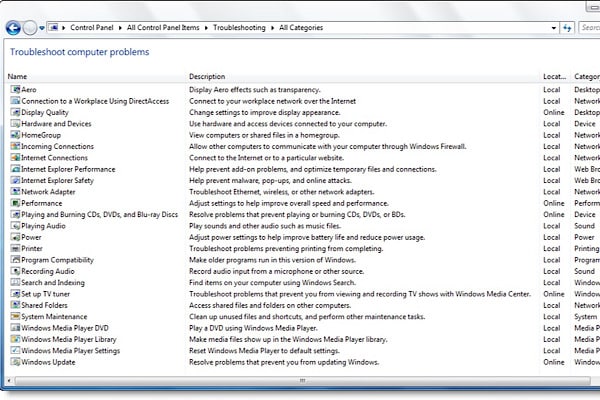Open System Maintenance troubleshooter by name
The image size is (600, 400).
pyautogui.click(x=54, y=317)
